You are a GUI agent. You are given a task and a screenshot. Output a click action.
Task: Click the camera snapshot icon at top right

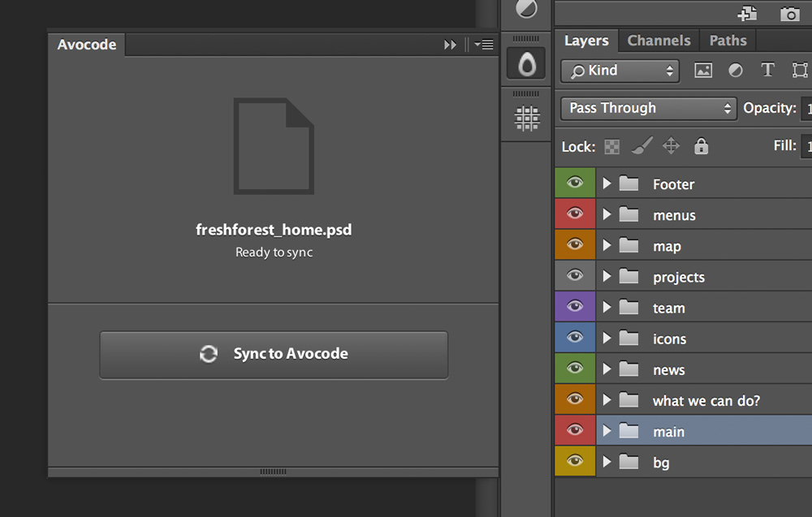pos(790,14)
